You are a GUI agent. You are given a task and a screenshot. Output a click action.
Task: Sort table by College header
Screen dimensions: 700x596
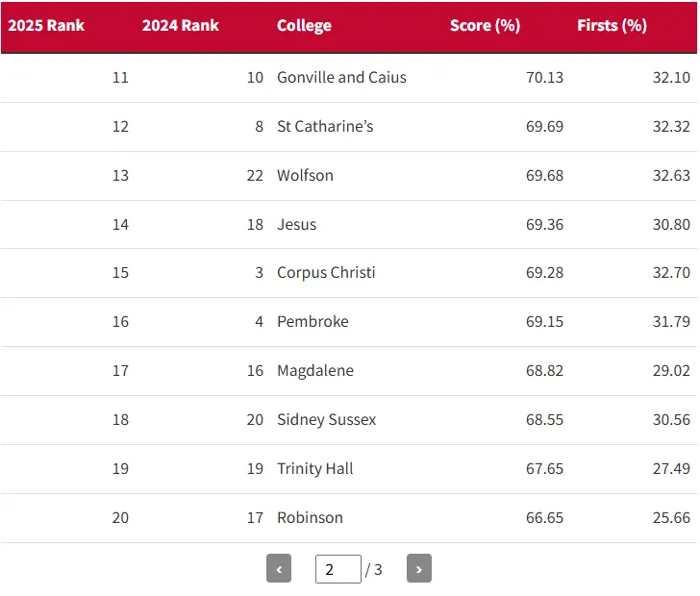tap(304, 26)
